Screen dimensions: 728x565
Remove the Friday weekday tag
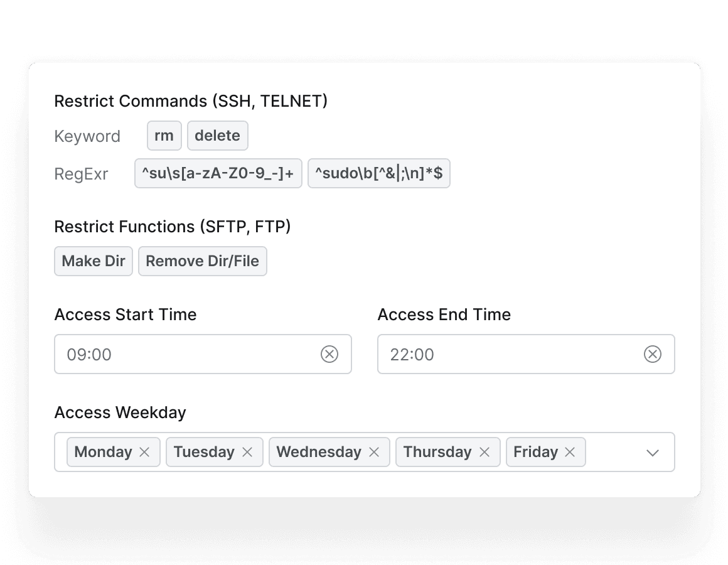[x=570, y=452]
